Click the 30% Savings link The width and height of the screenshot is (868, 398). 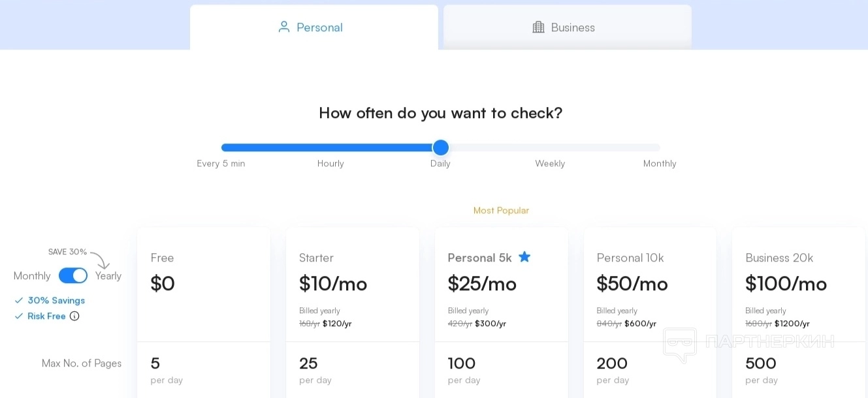pos(56,301)
